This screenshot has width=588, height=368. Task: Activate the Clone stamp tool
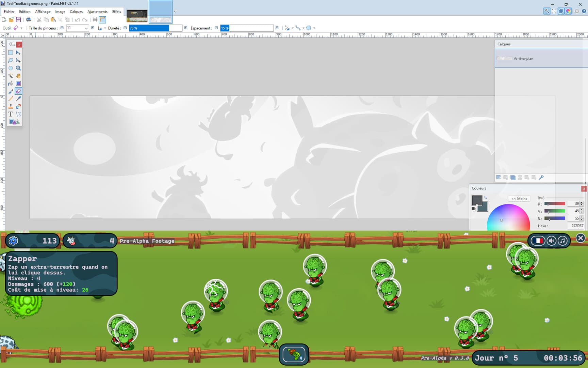click(11, 106)
